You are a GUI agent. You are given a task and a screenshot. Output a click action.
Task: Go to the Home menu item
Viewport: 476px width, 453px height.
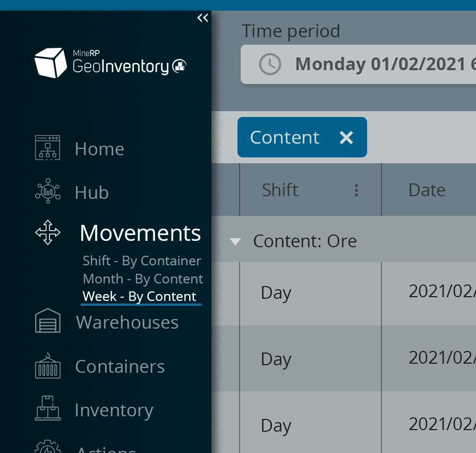99,149
